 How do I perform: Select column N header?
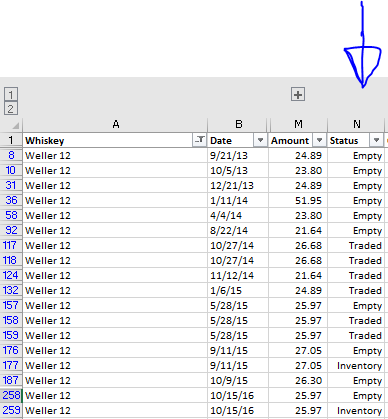coord(357,125)
